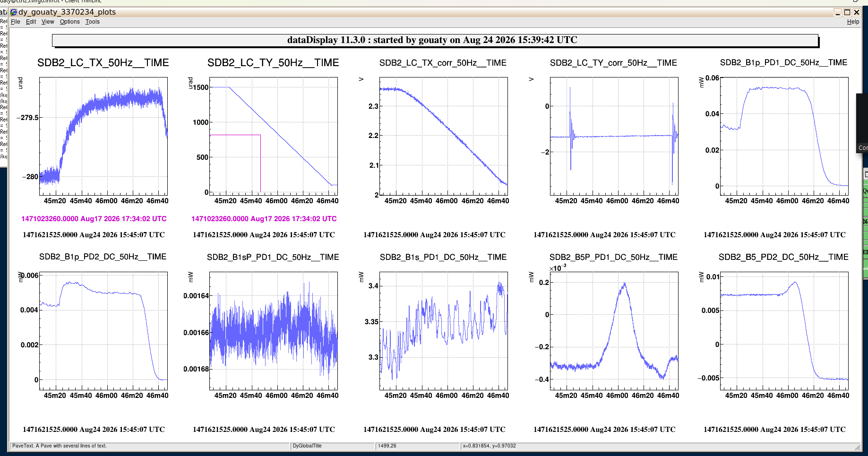Click the SDB2_B1sP_PD1_DC_50Hz__TIME noisy plot

(x=274, y=331)
